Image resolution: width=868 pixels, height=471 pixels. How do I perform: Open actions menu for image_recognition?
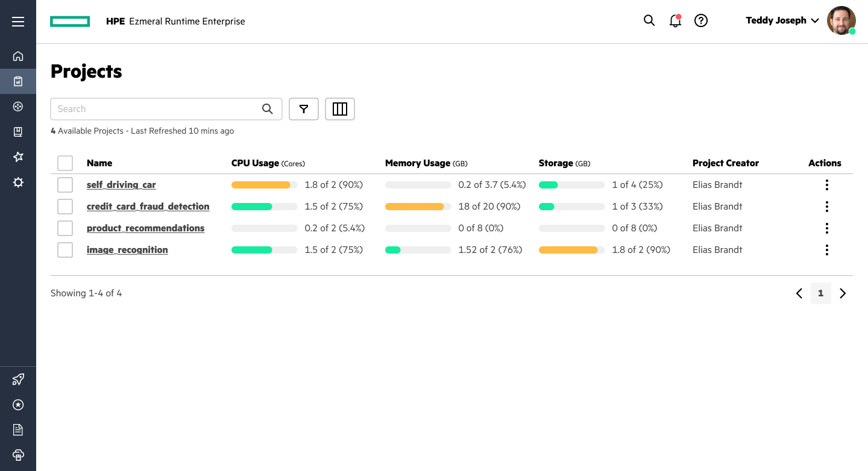826,250
